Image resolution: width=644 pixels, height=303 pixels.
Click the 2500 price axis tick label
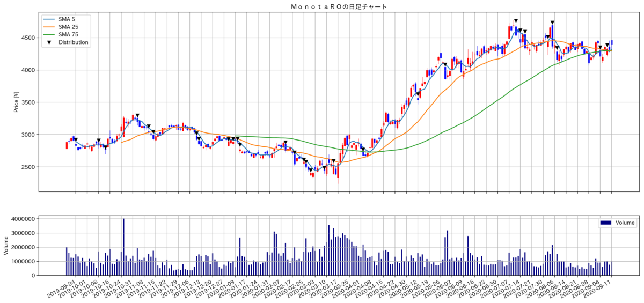click(28, 167)
